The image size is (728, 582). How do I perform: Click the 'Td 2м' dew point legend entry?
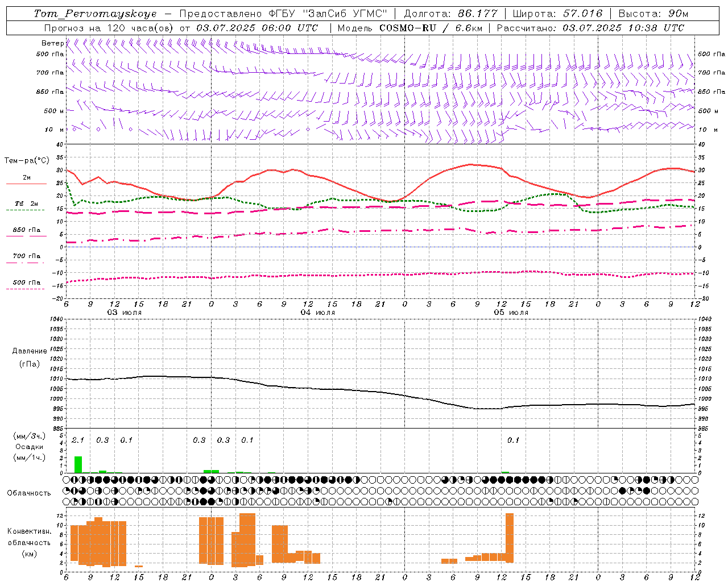pyautogui.click(x=26, y=203)
